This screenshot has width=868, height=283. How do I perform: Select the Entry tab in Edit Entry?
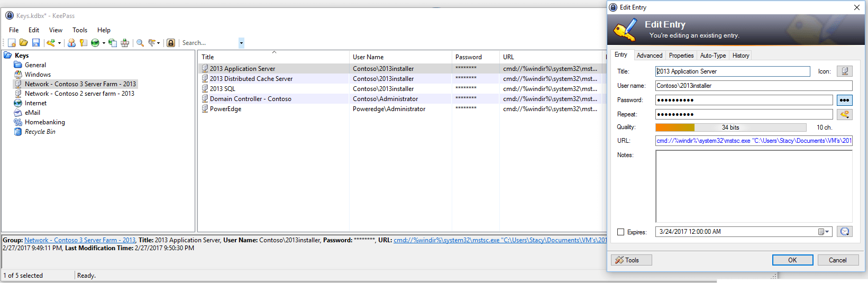621,55
